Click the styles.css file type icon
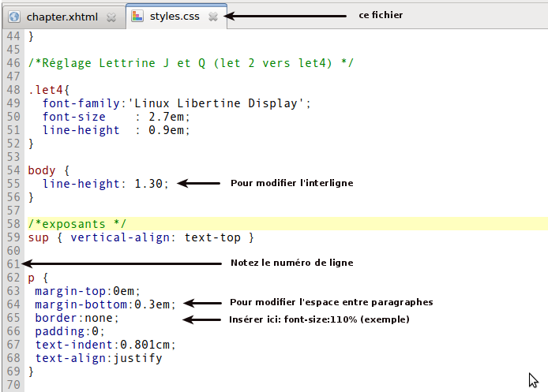Image resolution: width=548 pixels, height=392 pixels. [138, 16]
